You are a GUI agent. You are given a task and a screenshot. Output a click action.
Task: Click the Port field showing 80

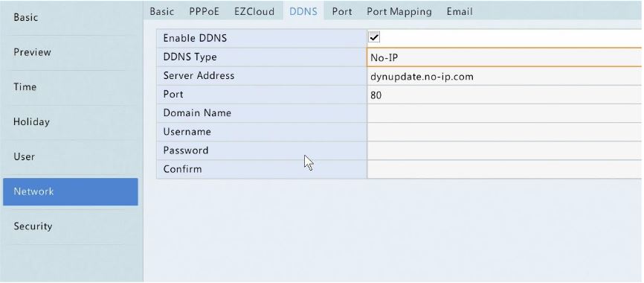[505, 95]
